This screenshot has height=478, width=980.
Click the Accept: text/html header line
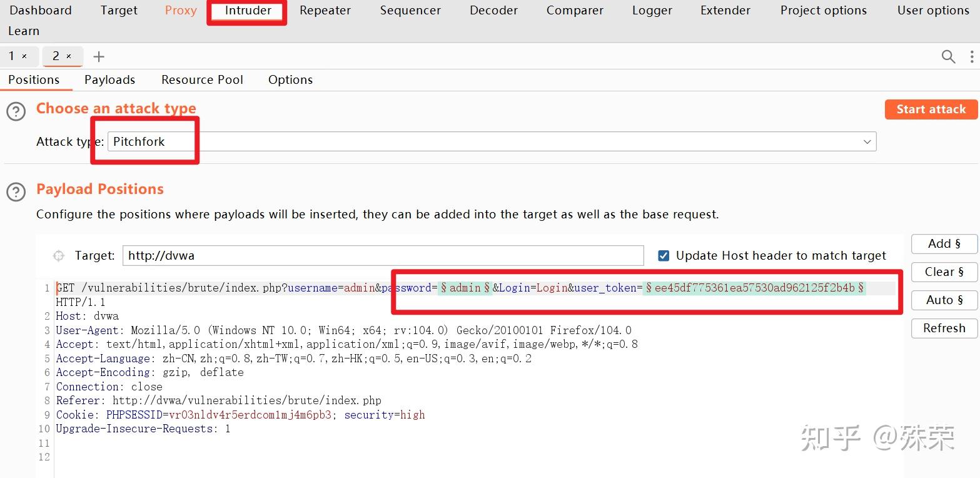coord(347,344)
